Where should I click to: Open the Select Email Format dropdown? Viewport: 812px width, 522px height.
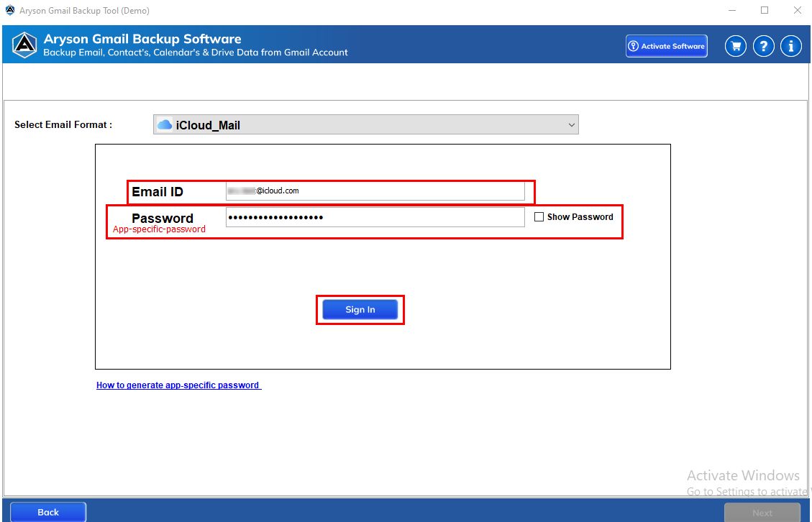(365, 125)
